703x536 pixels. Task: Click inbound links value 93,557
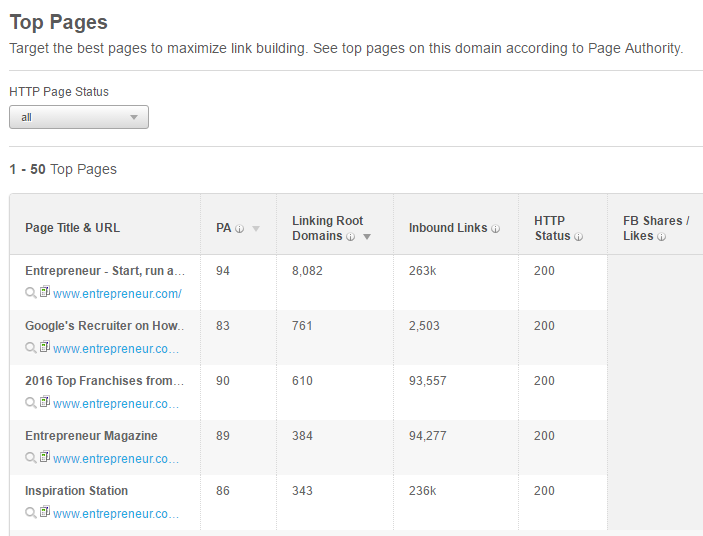point(428,381)
